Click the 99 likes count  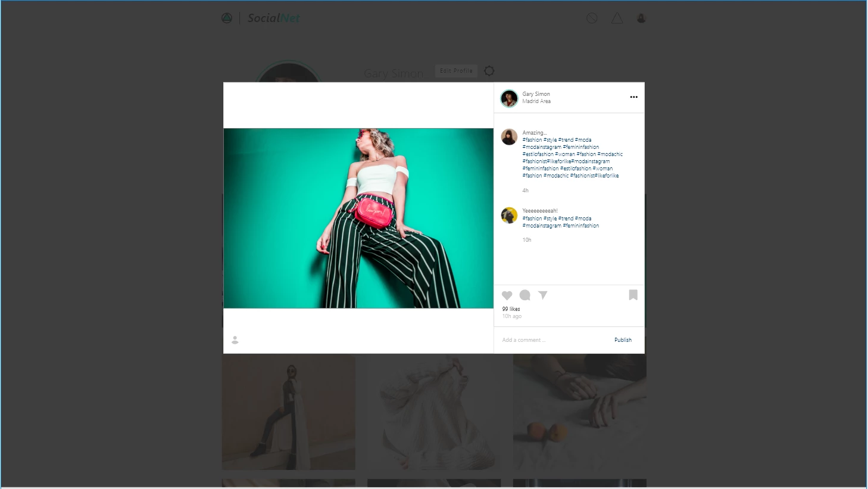pos(511,309)
